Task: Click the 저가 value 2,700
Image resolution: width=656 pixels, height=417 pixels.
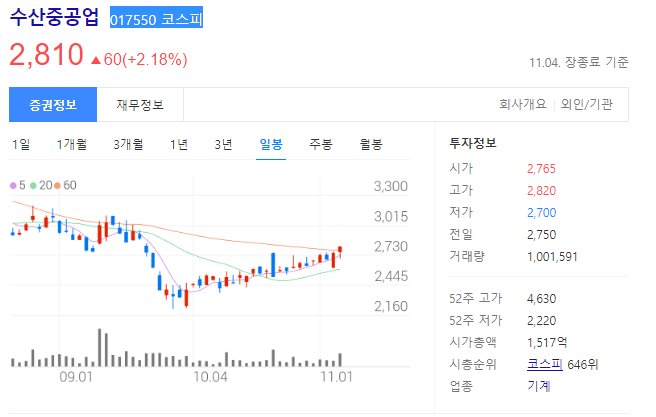Action: coord(541,212)
